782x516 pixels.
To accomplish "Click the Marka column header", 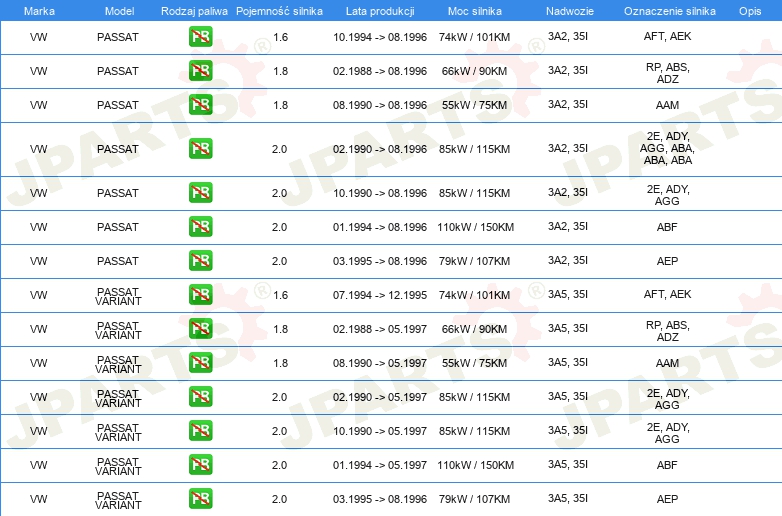I will pyautogui.click(x=39, y=11).
